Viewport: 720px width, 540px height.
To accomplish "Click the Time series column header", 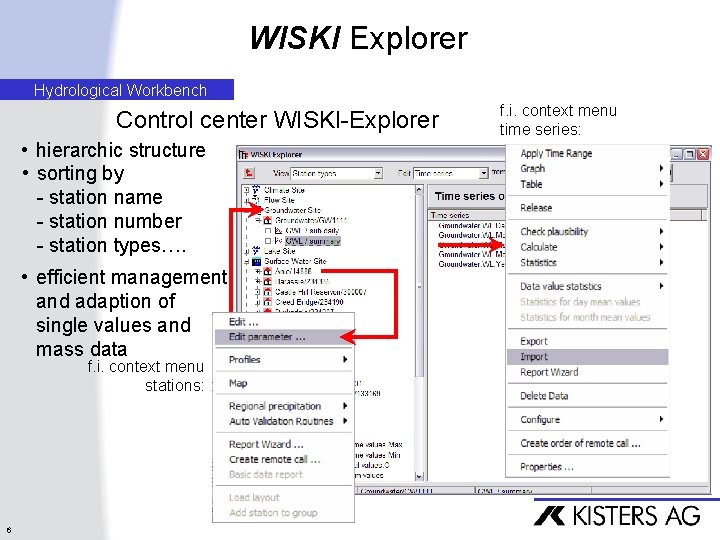I will (x=467, y=215).
